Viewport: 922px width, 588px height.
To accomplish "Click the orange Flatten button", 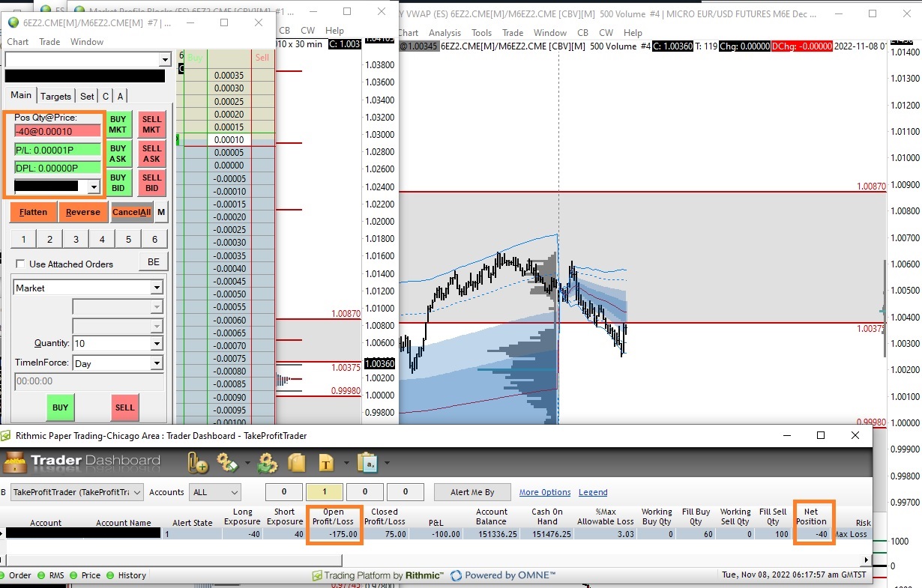I will (33, 212).
